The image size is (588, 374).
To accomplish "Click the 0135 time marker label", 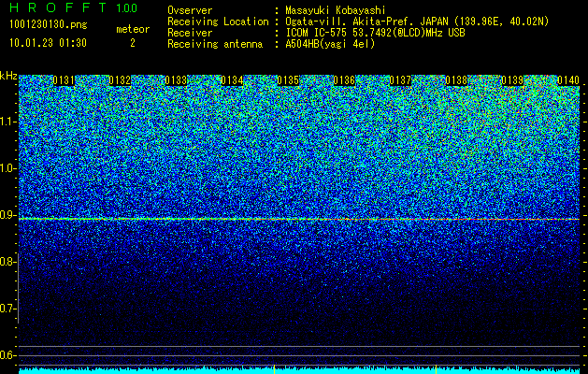I will coord(288,80).
